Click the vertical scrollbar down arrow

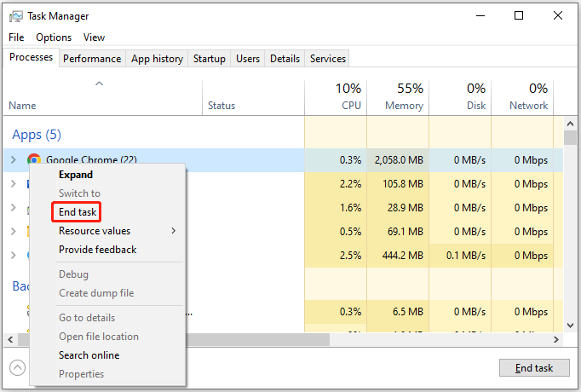pyautogui.click(x=570, y=326)
